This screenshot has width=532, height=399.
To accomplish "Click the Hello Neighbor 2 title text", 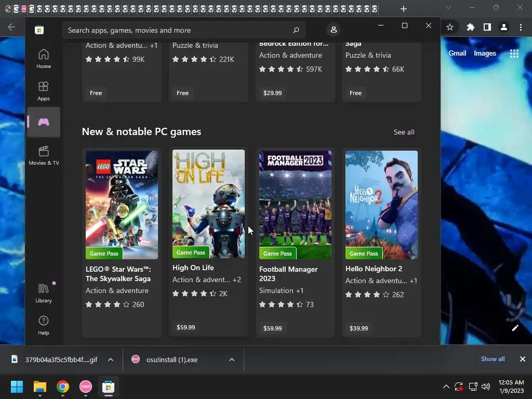I will point(374,269).
